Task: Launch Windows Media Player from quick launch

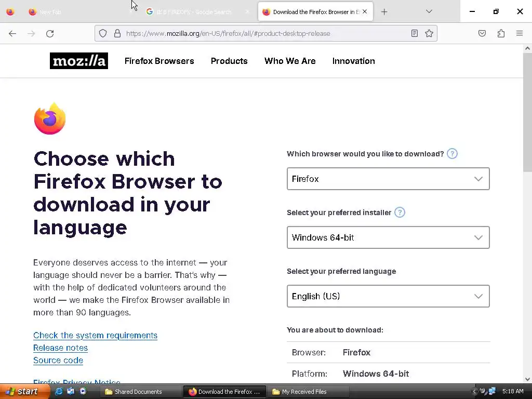Action: coord(83,392)
